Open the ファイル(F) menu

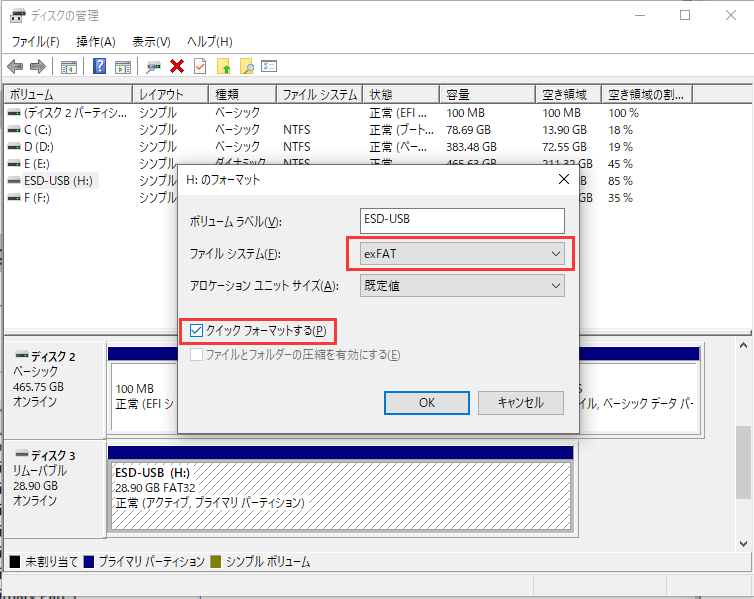pyautogui.click(x=36, y=42)
